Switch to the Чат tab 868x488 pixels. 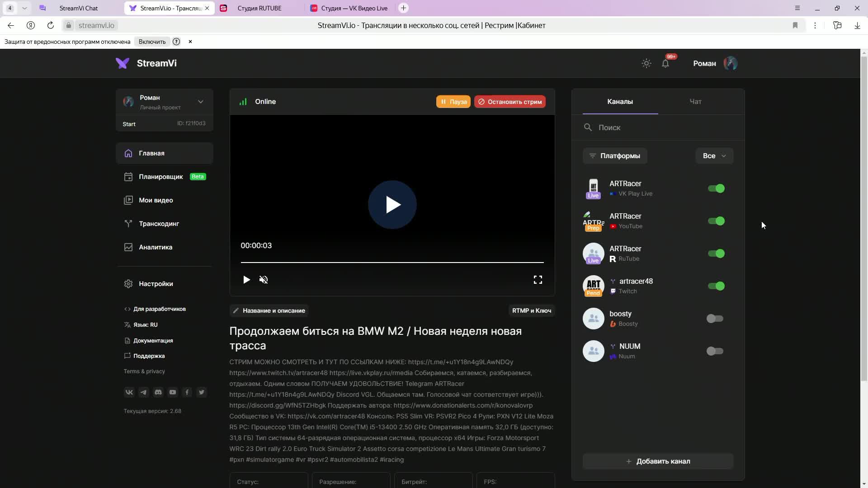[695, 102]
